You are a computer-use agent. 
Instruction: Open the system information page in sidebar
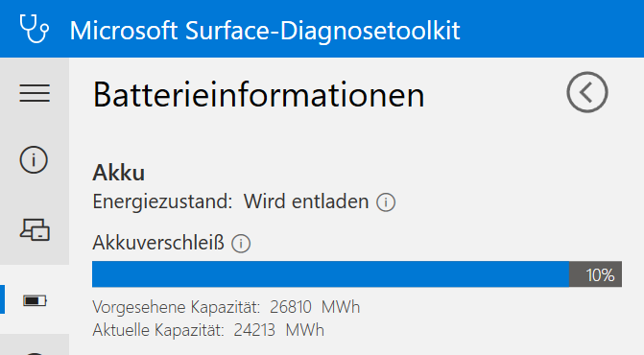point(34,159)
